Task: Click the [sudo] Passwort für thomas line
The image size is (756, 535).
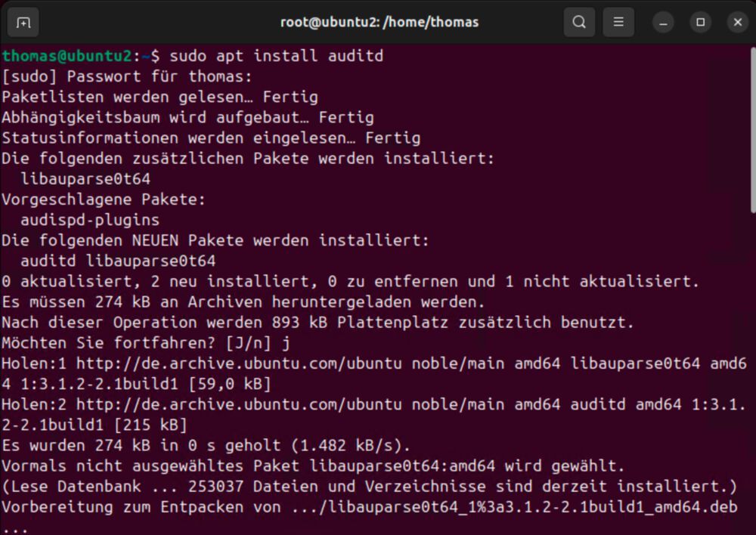Action: point(127,76)
